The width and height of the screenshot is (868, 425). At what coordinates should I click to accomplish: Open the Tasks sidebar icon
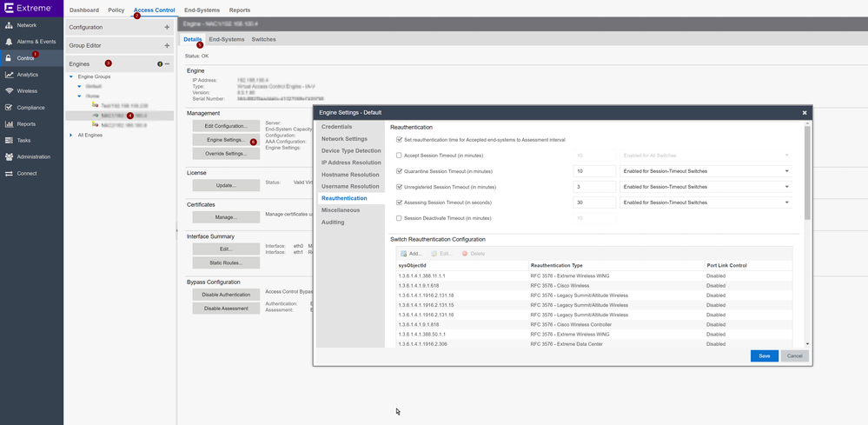pos(9,140)
